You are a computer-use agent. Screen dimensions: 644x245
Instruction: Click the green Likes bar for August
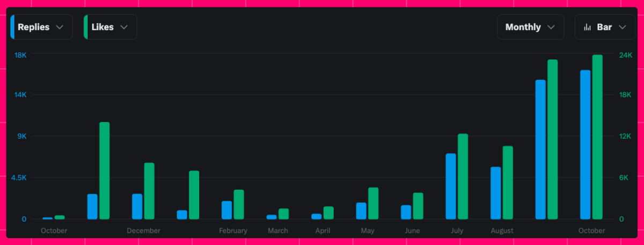click(508, 183)
